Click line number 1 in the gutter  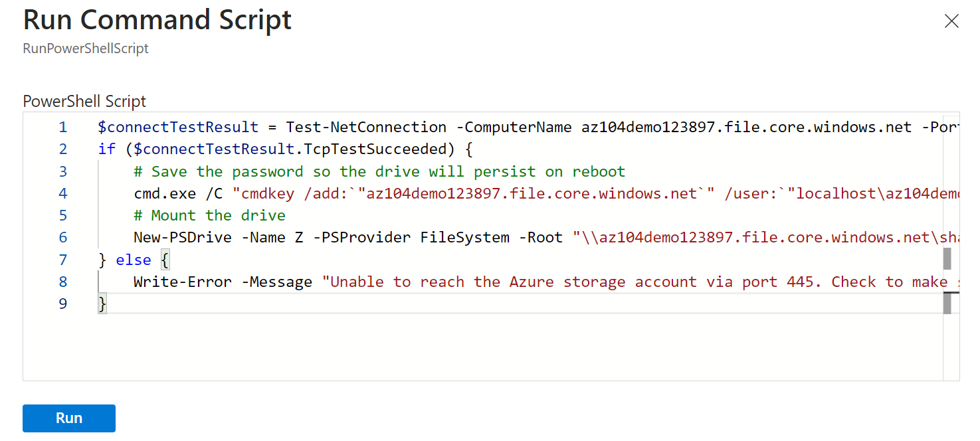pyautogui.click(x=63, y=127)
